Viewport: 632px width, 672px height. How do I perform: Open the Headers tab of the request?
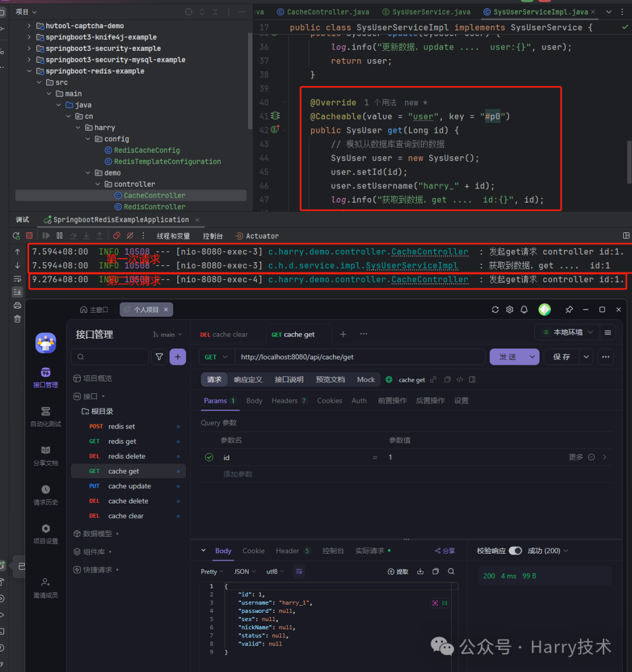(285, 400)
